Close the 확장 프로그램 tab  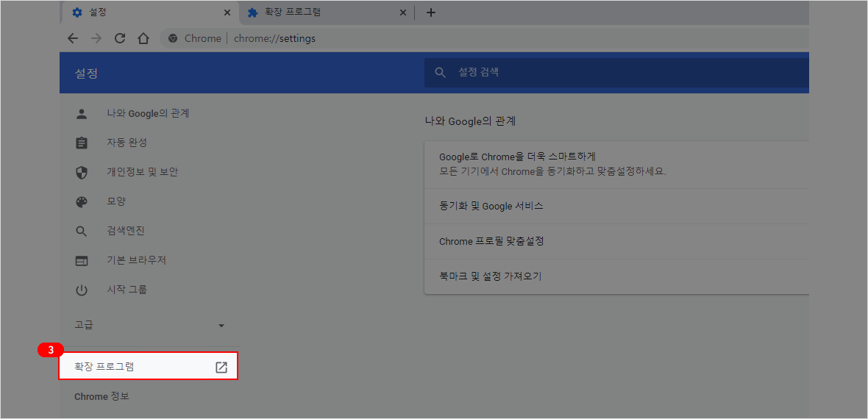point(402,12)
